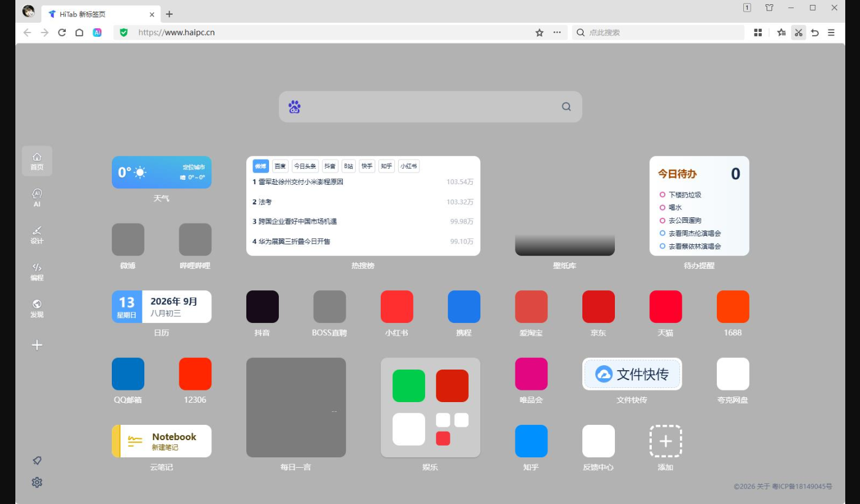Switch to the 知乎 hot search tab

click(386, 166)
